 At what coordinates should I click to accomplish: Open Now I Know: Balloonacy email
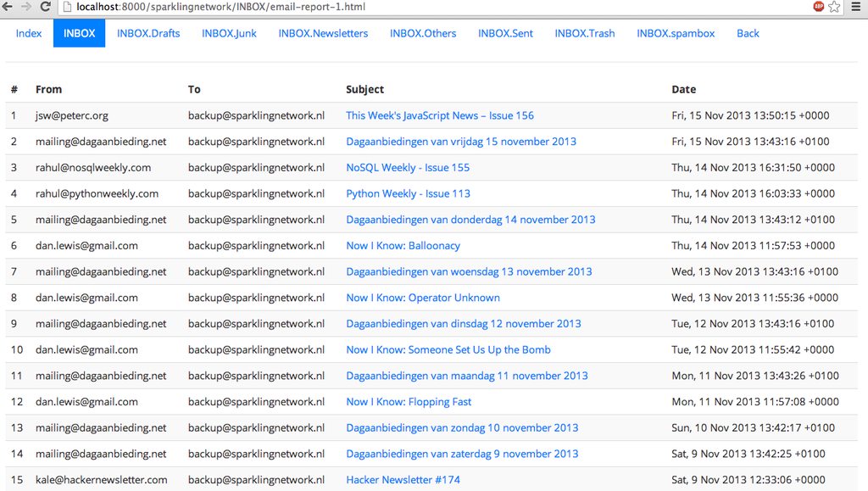403,246
